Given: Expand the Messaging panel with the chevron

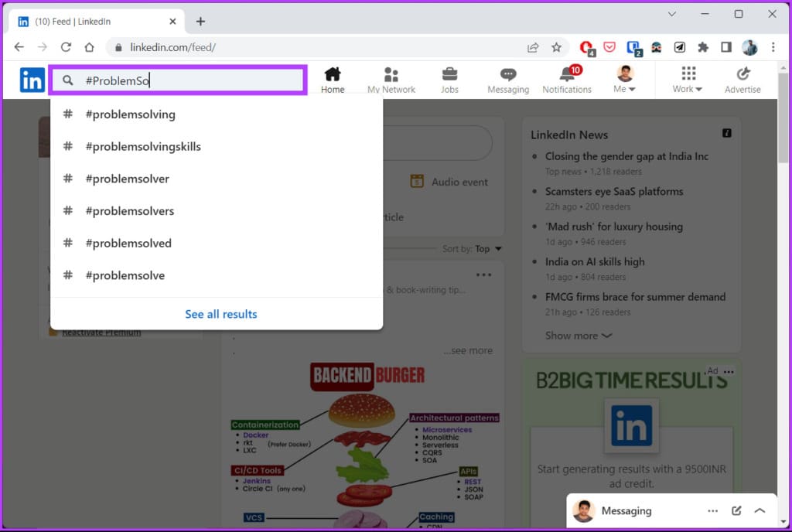Looking at the screenshot, I should 760,511.
